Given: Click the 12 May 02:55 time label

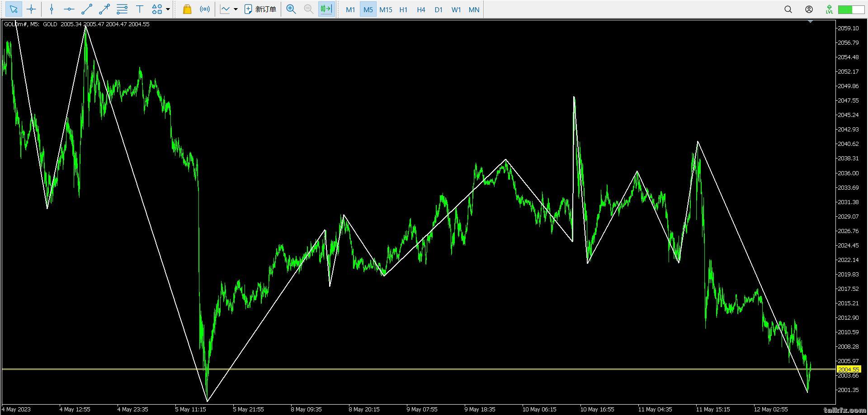Looking at the screenshot, I should point(771,410).
